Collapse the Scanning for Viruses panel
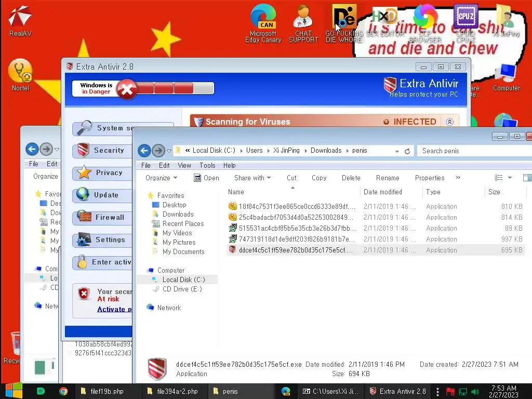This screenshot has width=532, height=399. (449, 122)
